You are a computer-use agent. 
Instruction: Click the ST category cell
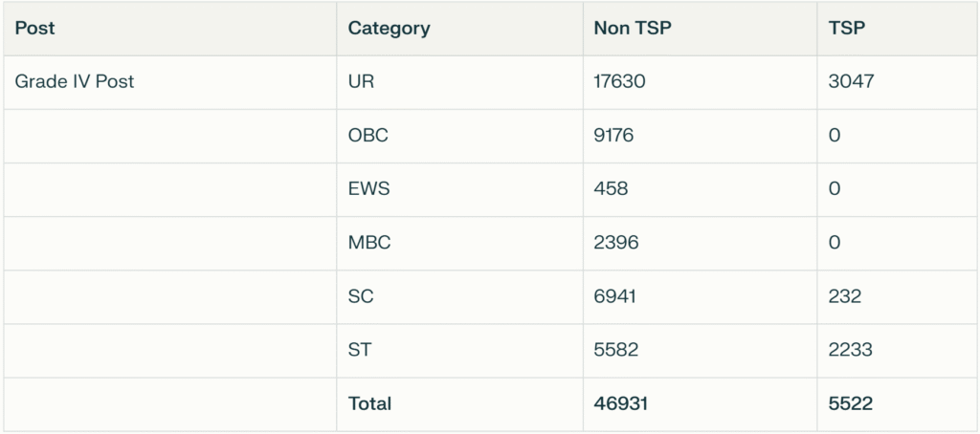360,350
